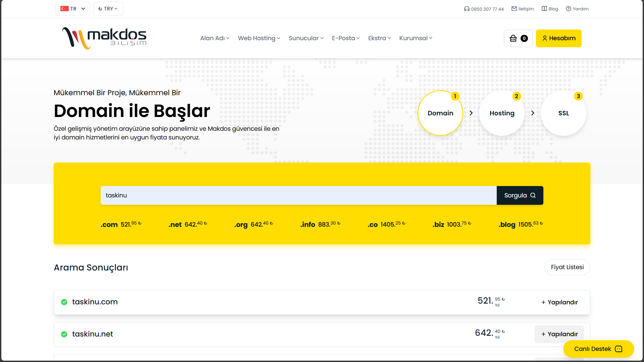Click the taskinu.com result name

(x=95, y=302)
